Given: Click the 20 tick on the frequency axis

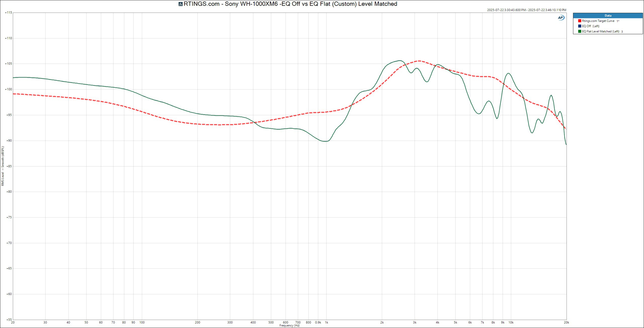Looking at the screenshot, I should (x=13, y=322).
